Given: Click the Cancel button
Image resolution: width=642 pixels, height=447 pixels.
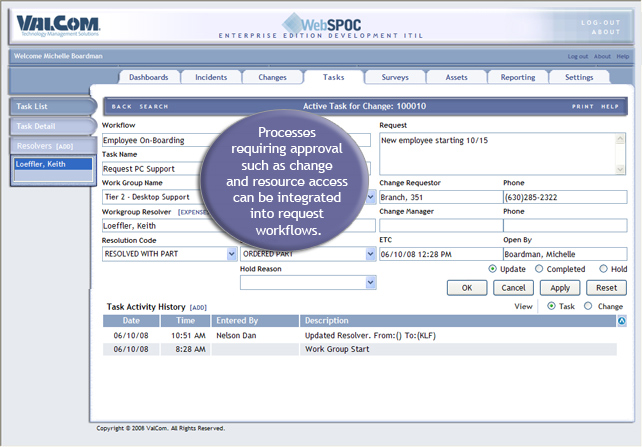Looking at the screenshot, I should 513,288.
